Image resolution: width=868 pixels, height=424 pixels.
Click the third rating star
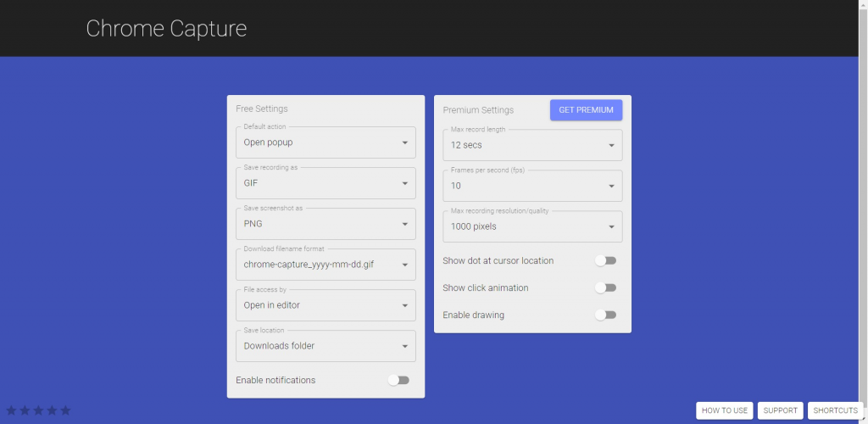[x=38, y=410]
